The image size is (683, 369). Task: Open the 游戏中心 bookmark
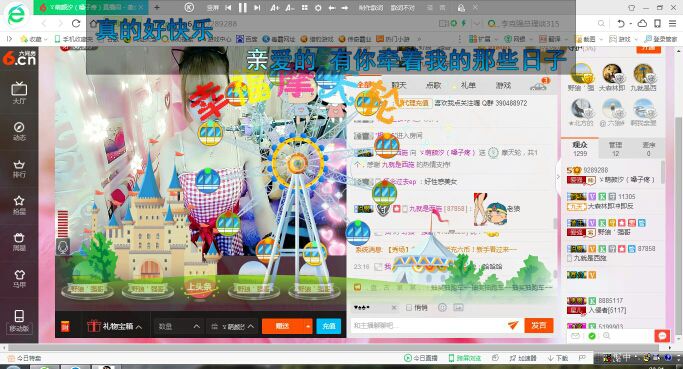point(216,39)
